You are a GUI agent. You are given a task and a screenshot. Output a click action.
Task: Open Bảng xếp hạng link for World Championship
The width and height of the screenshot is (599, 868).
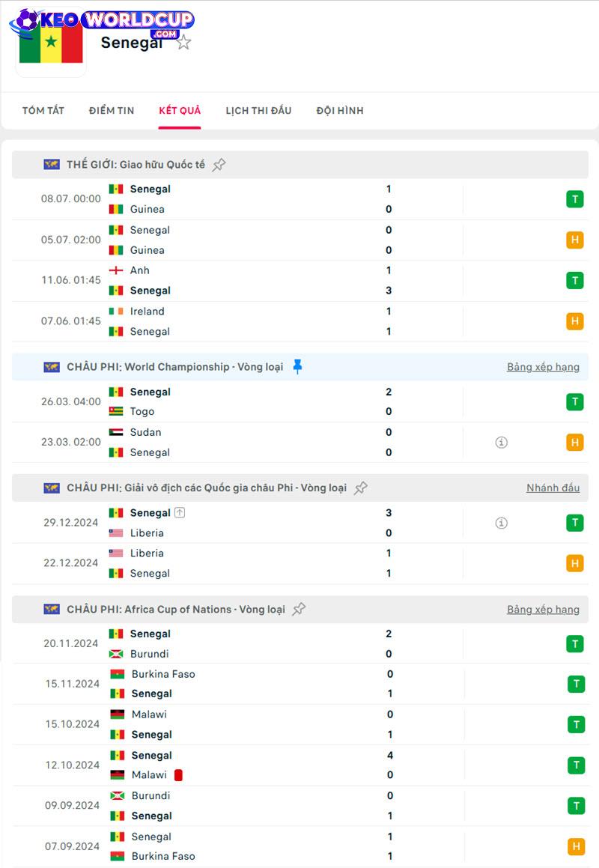point(543,367)
